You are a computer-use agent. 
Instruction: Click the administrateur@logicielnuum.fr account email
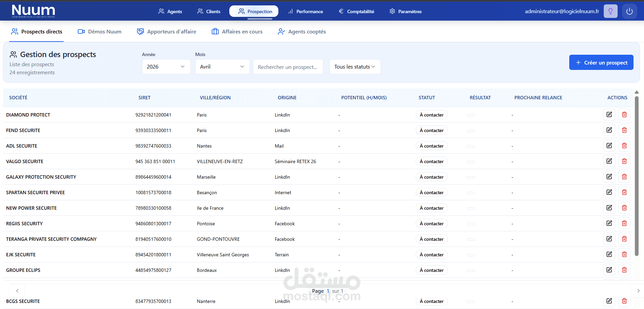coord(562,11)
